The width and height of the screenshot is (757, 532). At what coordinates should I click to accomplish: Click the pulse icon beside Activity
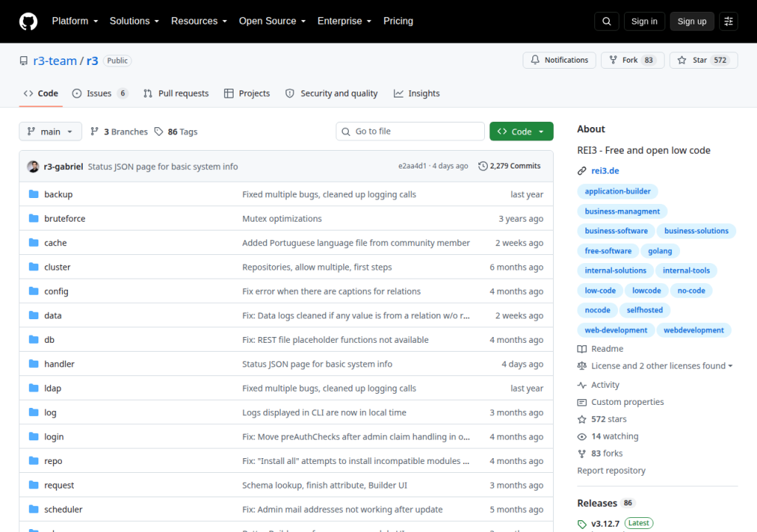point(582,385)
